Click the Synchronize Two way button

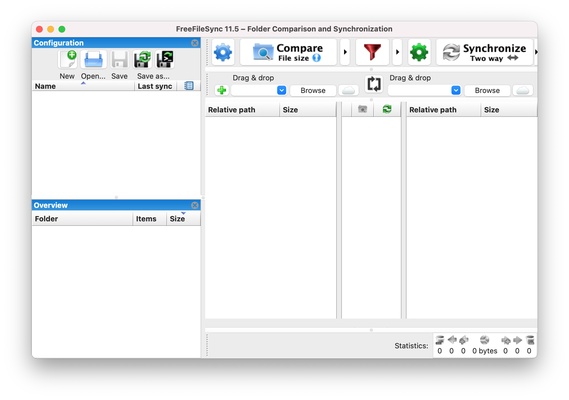coord(485,52)
